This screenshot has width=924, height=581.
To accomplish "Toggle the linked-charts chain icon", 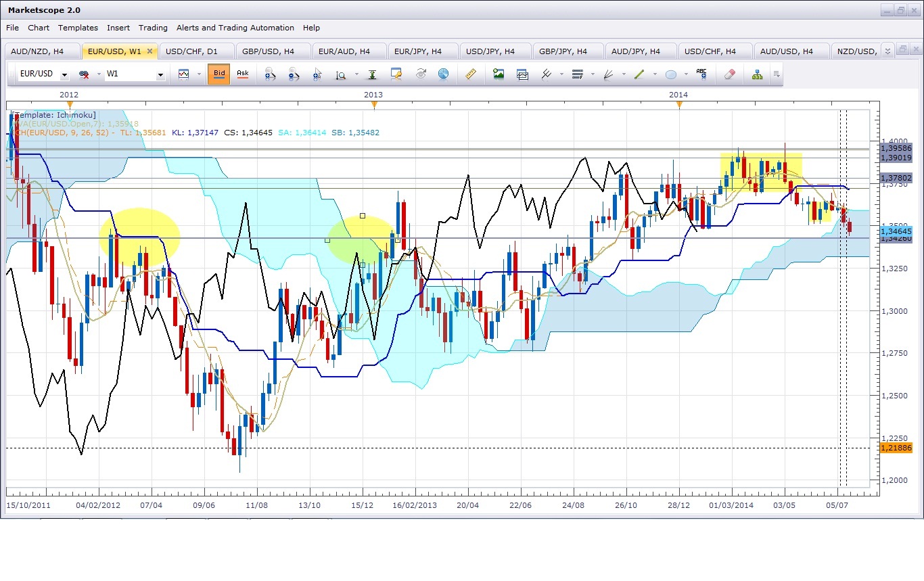I will coord(84,74).
